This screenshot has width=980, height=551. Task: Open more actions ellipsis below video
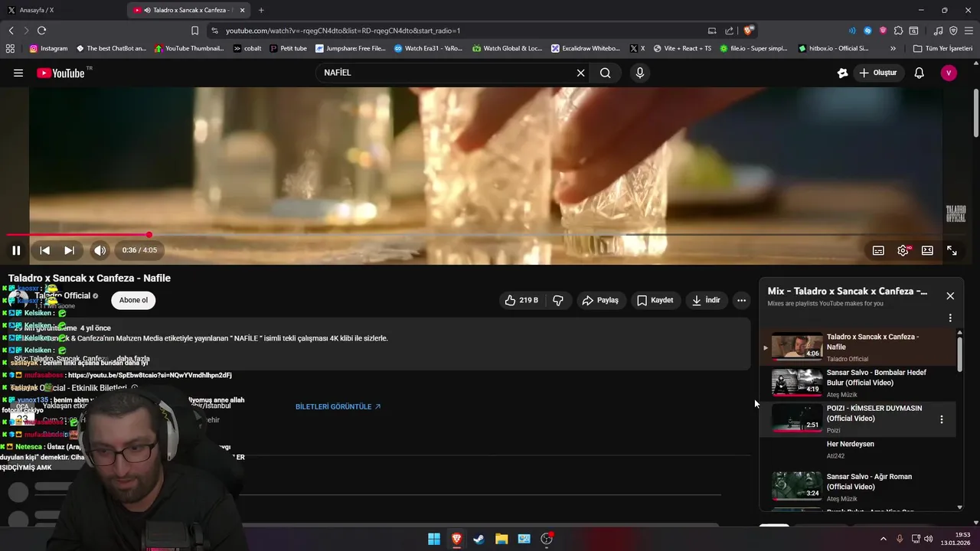[741, 300]
